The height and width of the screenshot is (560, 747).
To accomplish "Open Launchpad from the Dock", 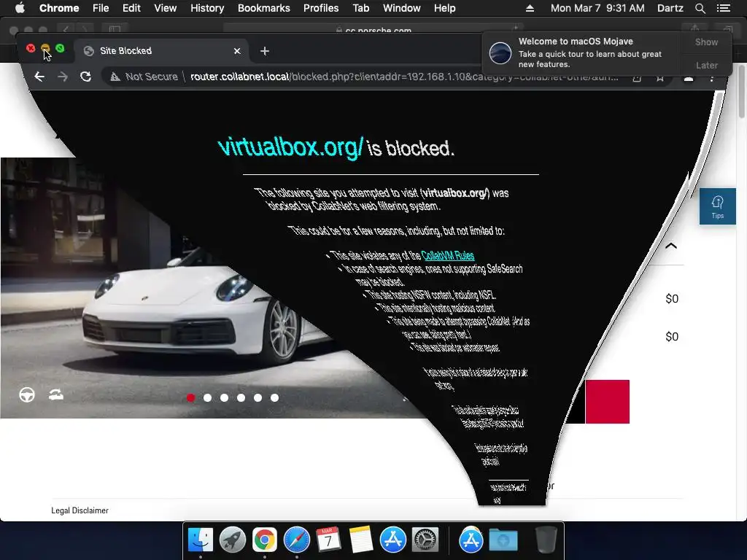I will [233, 540].
